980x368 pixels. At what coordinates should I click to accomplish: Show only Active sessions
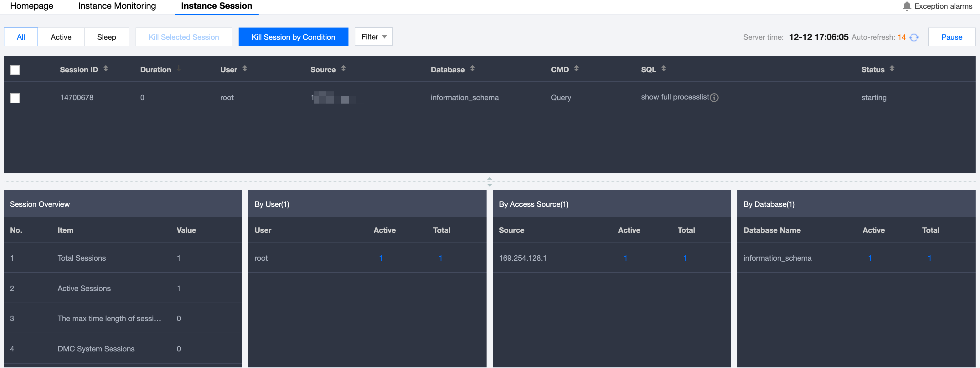(61, 37)
